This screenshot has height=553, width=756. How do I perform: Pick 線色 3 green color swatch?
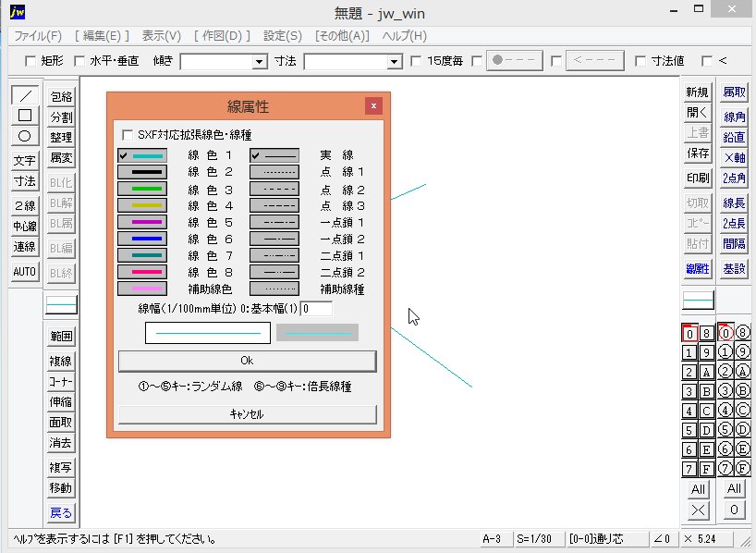point(142,189)
